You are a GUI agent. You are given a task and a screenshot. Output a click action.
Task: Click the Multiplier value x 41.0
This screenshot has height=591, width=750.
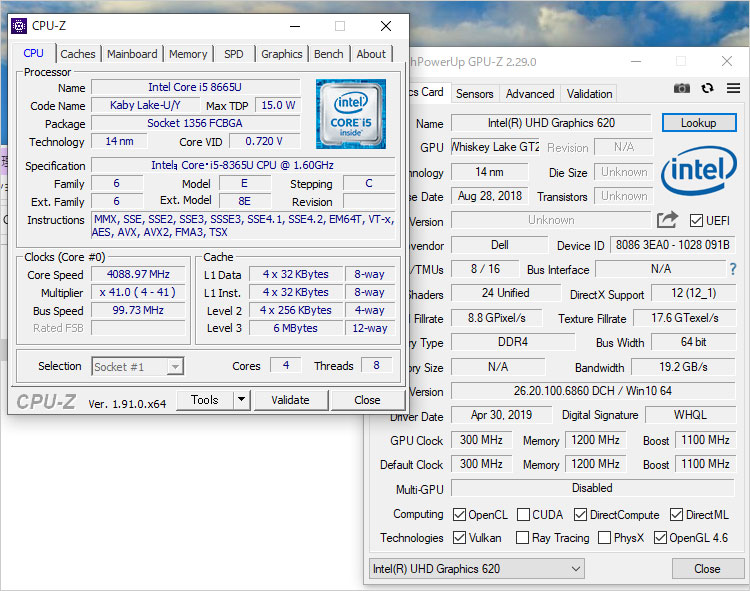coord(138,292)
